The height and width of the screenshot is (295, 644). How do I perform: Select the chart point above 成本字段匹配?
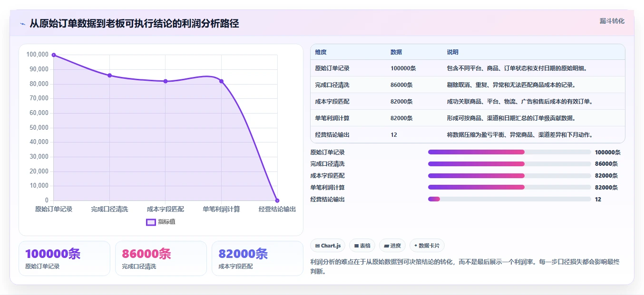pyautogui.click(x=166, y=81)
